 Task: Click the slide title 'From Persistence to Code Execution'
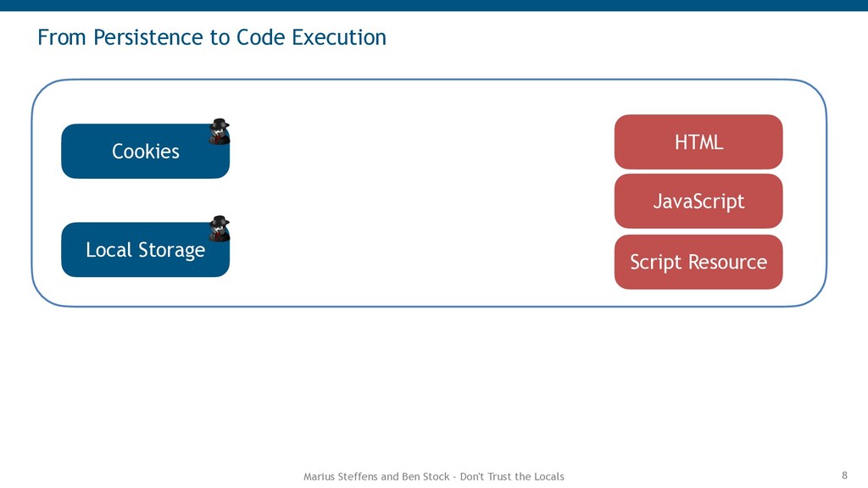[212, 37]
